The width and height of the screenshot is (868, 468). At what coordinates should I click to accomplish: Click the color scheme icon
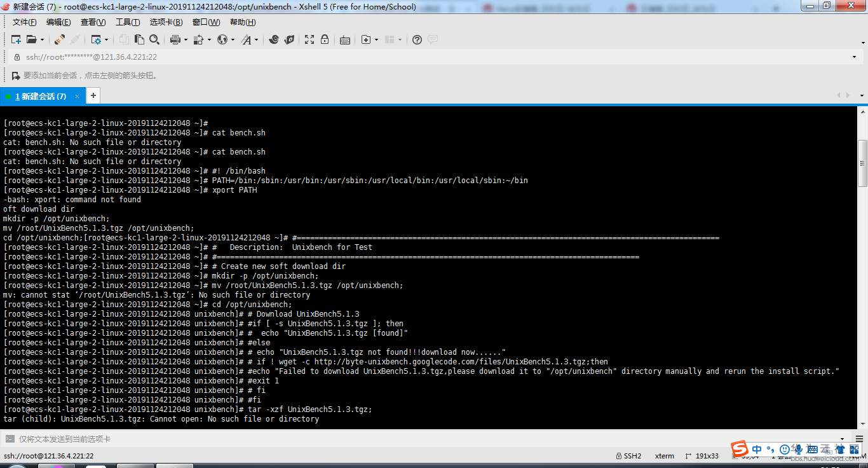(198, 39)
